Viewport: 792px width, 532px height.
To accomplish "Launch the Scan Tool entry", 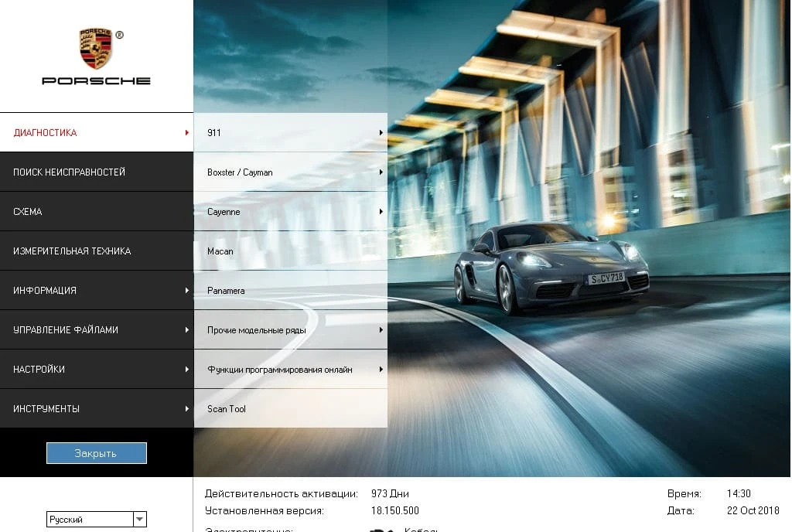I will tap(291, 408).
